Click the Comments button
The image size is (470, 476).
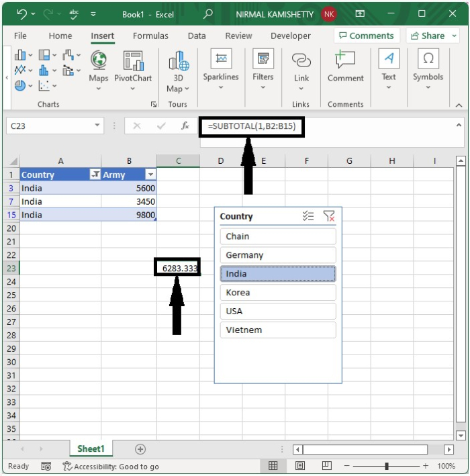367,36
